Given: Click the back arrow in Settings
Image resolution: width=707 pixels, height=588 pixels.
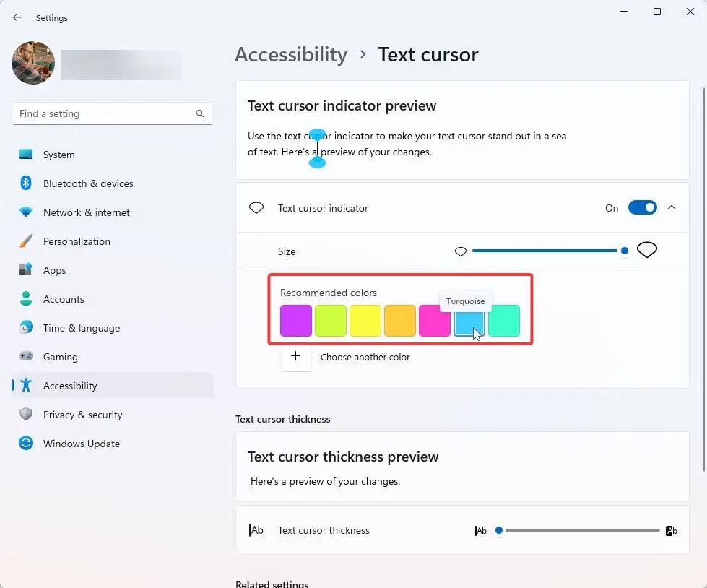Looking at the screenshot, I should click(x=17, y=17).
